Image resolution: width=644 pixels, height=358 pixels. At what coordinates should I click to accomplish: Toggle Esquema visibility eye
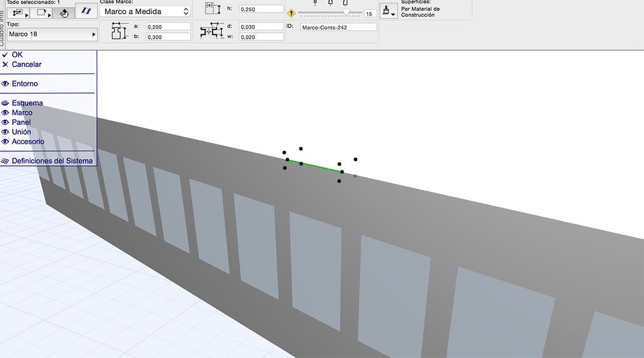(x=5, y=103)
